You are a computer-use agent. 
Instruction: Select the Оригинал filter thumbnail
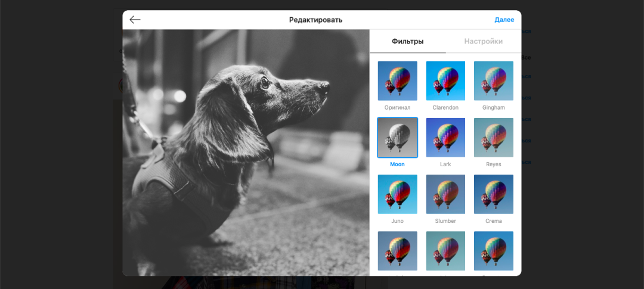(x=397, y=80)
